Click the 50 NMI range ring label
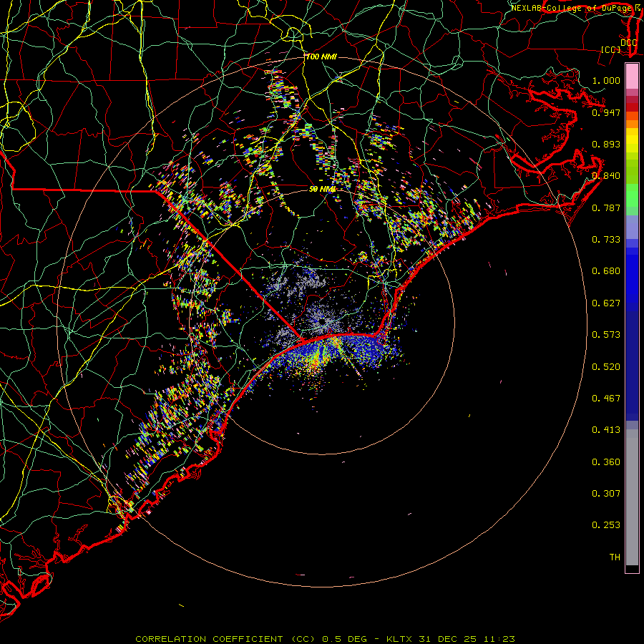Screen dimensions: 644x644 click(x=323, y=189)
